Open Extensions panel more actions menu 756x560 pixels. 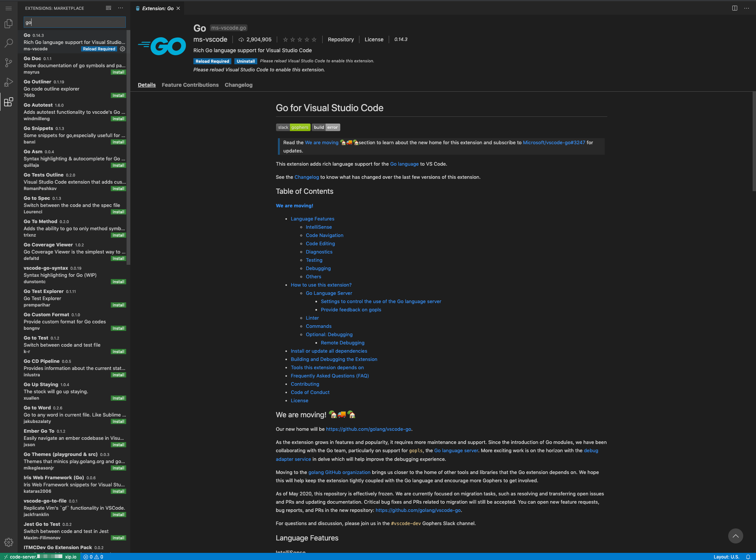click(x=121, y=8)
